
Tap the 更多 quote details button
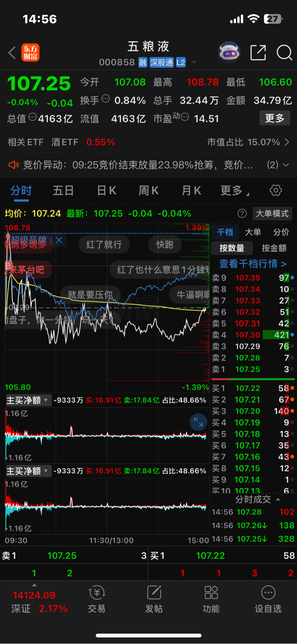coord(275,118)
